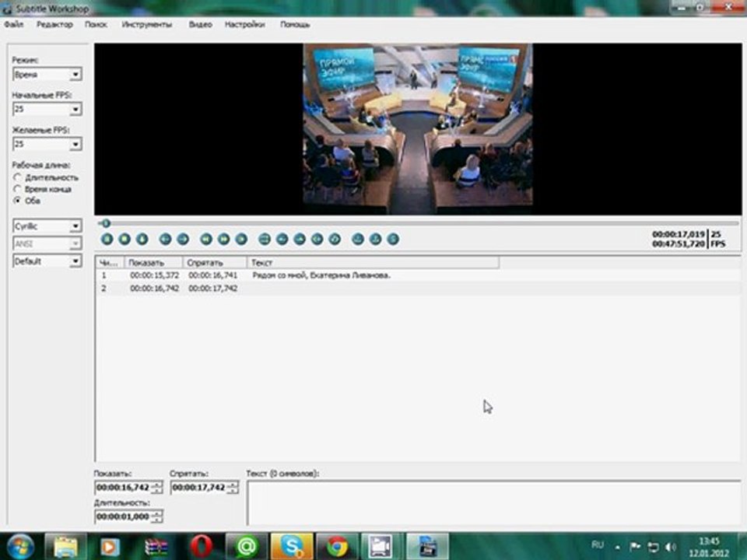Click the Set hide time icon
Viewport: 747px width, 560px height.
pyautogui.click(x=300, y=239)
